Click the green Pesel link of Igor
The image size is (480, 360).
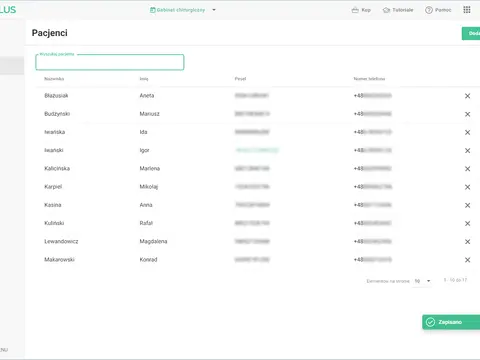pos(257,150)
